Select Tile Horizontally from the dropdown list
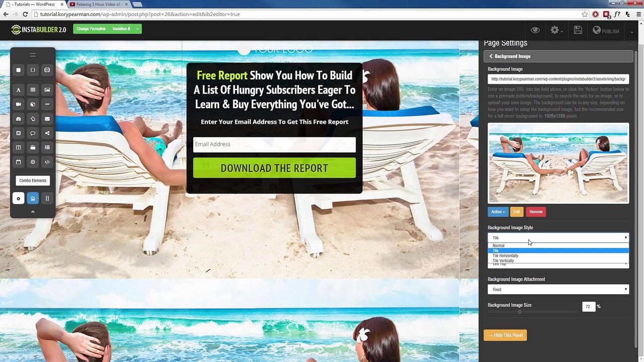 pos(505,255)
